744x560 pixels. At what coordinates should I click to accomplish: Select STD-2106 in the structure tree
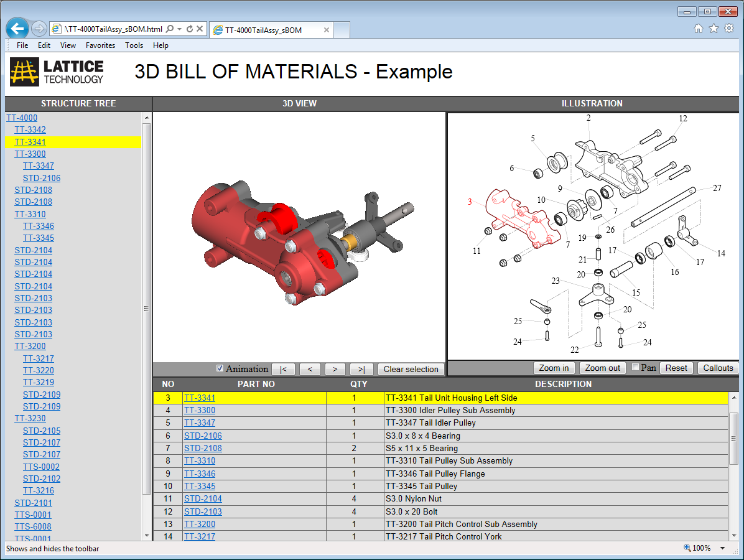tap(42, 178)
